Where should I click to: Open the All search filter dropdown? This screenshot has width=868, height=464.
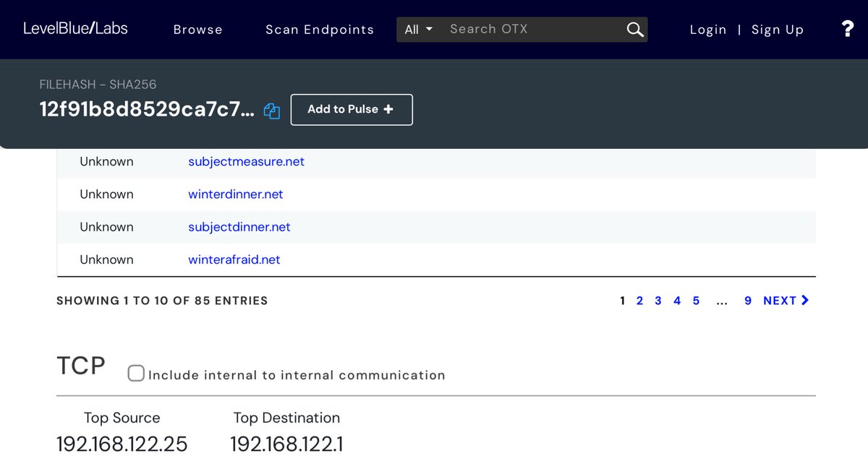(x=418, y=30)
